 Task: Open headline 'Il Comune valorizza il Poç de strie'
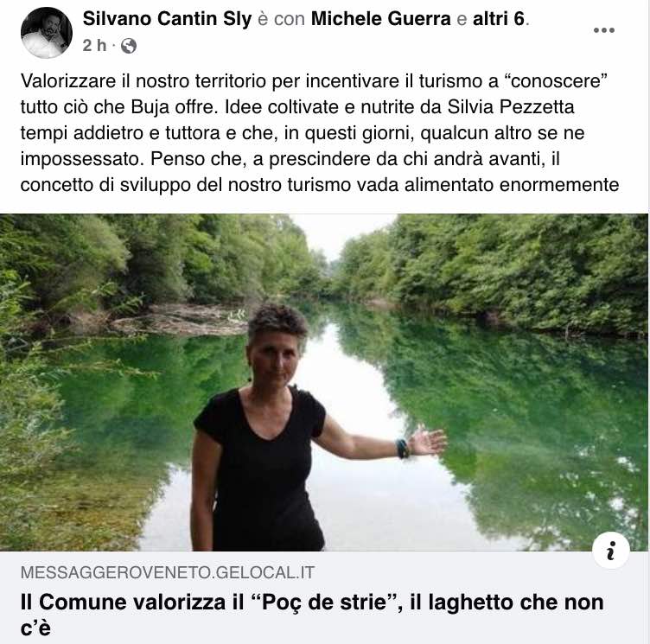coord(312,615)
